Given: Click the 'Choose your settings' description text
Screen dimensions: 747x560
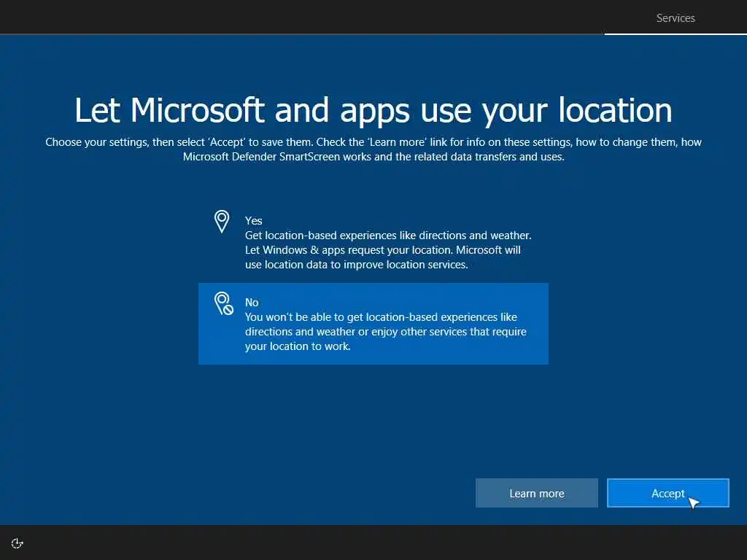Looking at the screenshot, I should 373,149.
